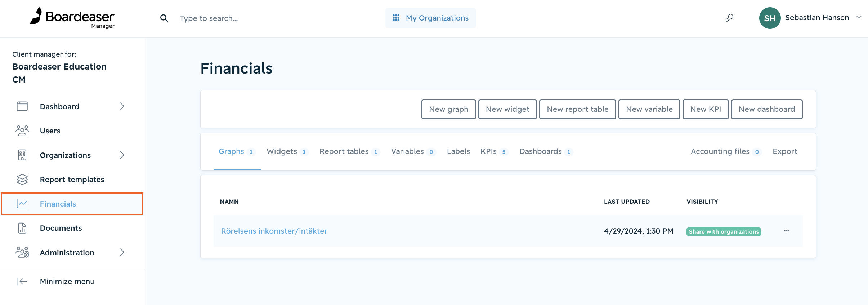This screenshot has width=868, height=305.
Task: Switch to the Widgets tab
Action: pyautogui.click(x=287, y=151)
